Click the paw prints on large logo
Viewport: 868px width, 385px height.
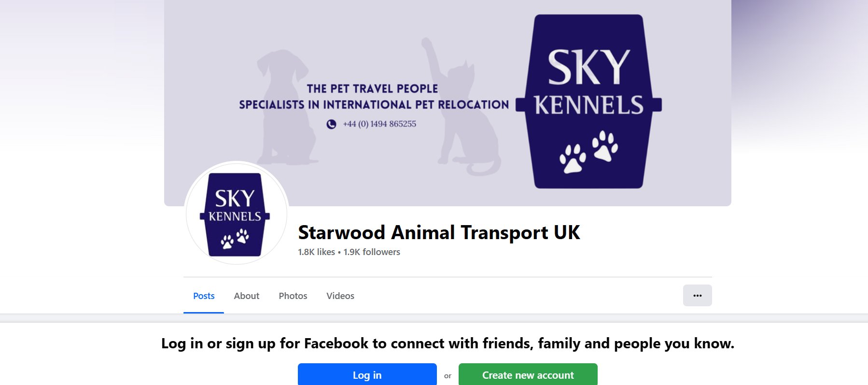click(x=589, y=152)
